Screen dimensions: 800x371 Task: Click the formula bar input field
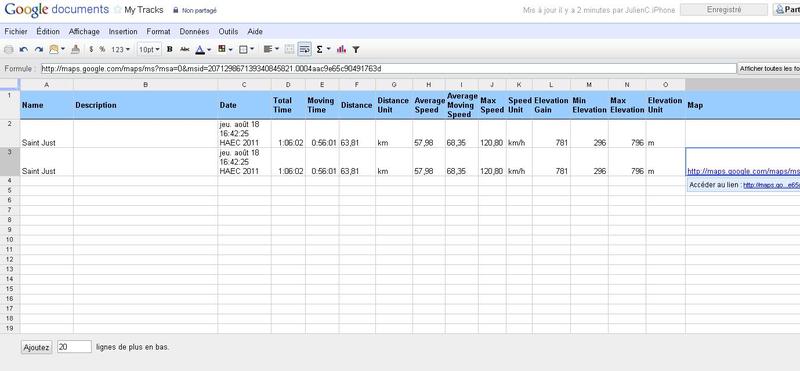pyautogui.click(x=389, y=68)
